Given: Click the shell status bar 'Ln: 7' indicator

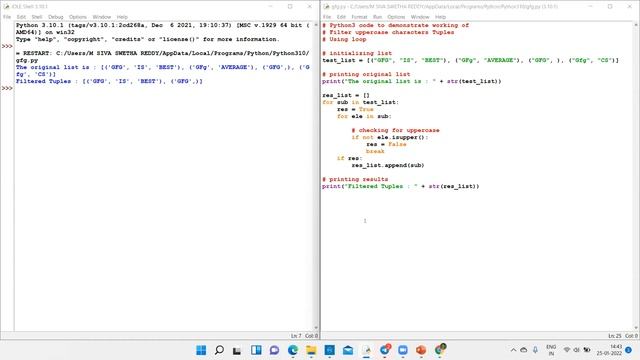Looking at the screenshot, I should click(x=296, y=336).
